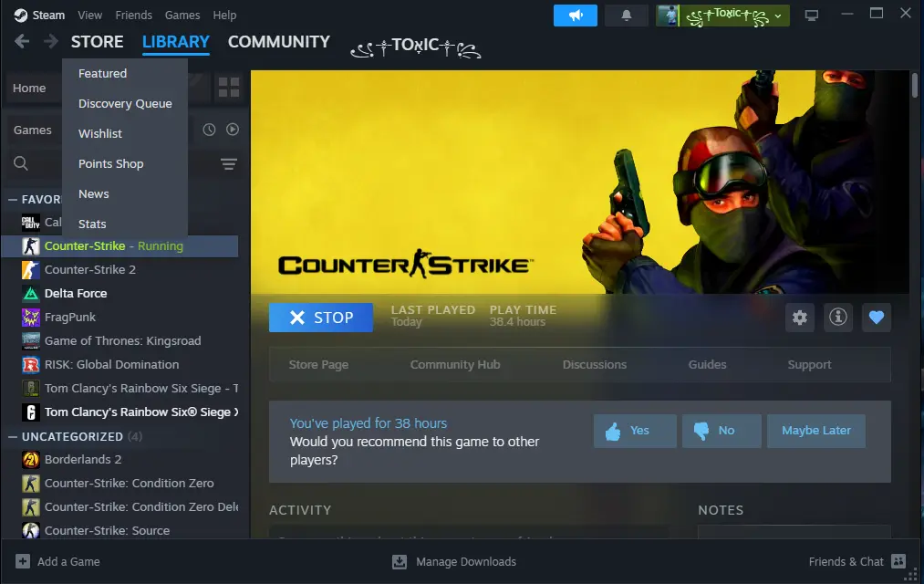The height and width of the screenshot is (584, 924).
Task: Open the Discussions link
Action: coord(595,365)
